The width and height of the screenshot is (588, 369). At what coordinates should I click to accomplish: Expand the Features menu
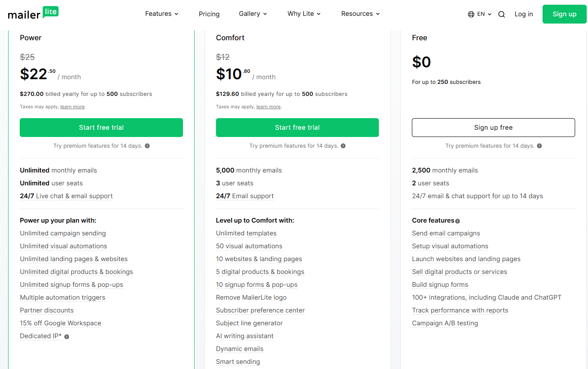click(x=162, y=14)
